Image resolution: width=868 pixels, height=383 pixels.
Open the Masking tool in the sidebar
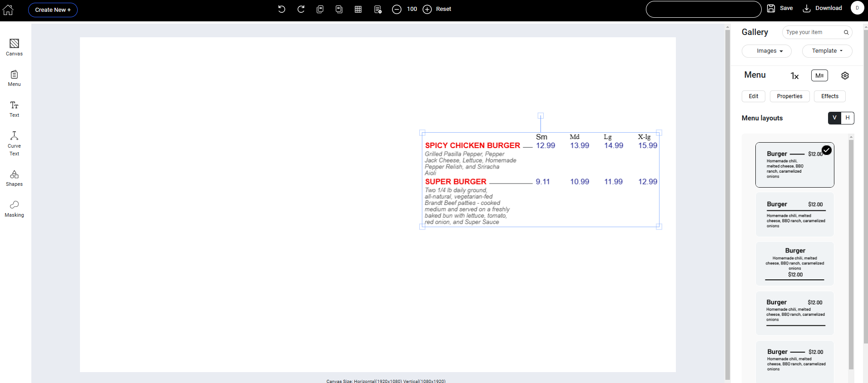(x=14, y=209)
